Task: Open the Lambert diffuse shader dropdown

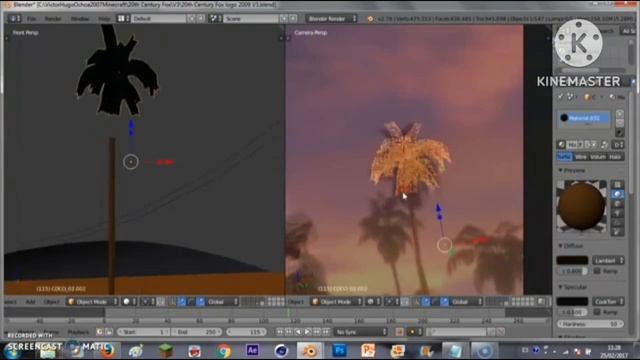Action: tap(608, 260)
